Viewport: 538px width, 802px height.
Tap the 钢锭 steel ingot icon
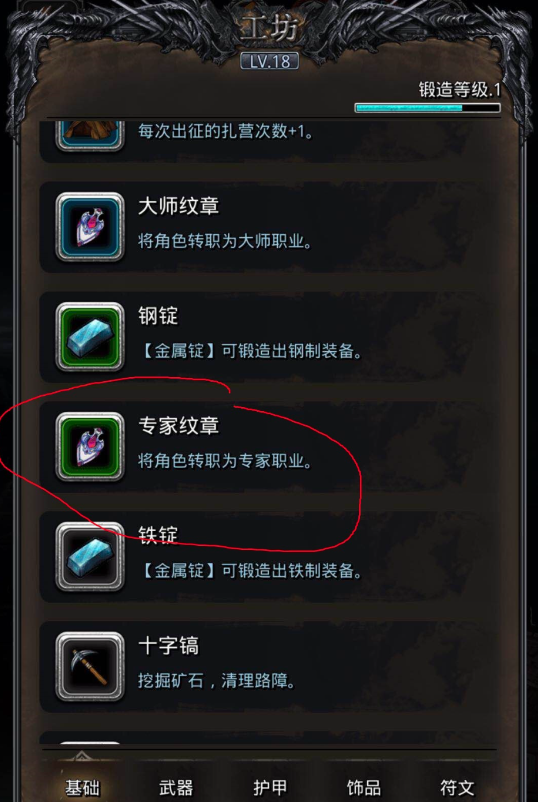[x=90, y=337]
